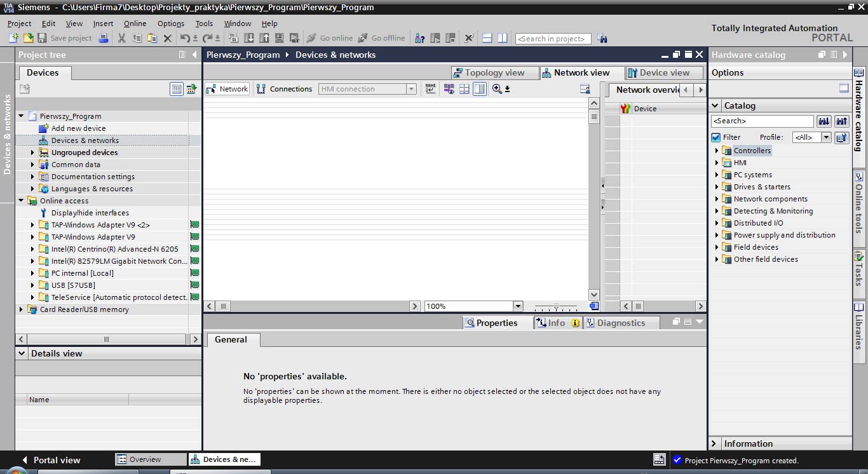Click the Search in project field

click(553, 39)
